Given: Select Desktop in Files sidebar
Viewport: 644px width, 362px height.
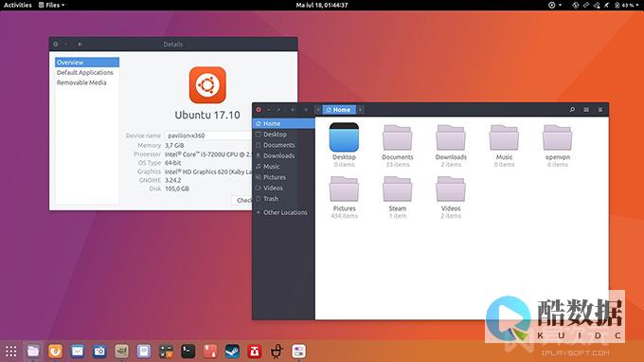Looking at the screenshot, I should pos(283,135).
